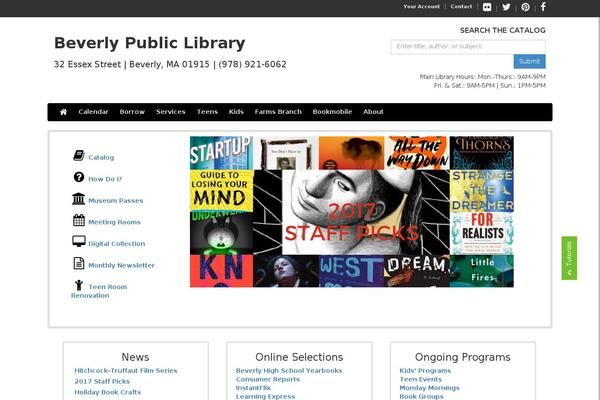Open the Museum Passes link
Viewport: 600px width, 400px height.
(116, 201)
